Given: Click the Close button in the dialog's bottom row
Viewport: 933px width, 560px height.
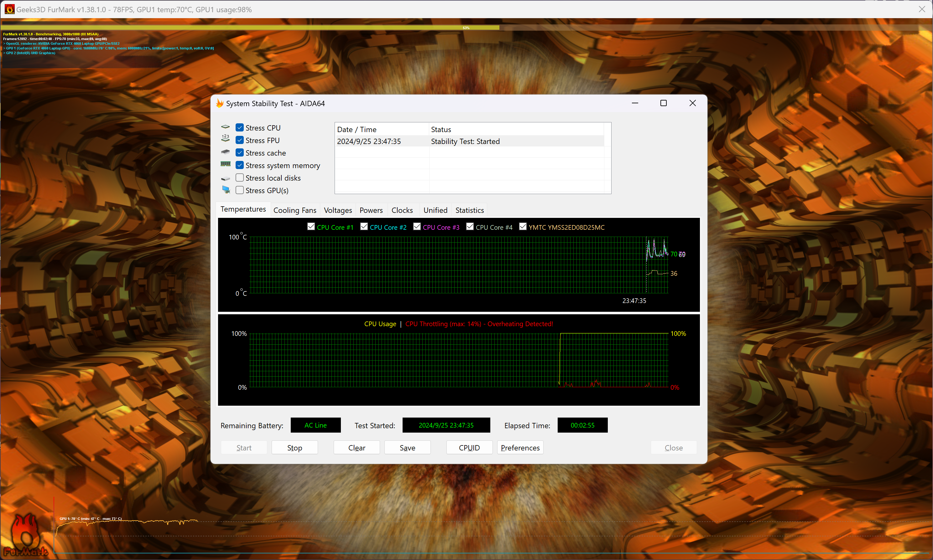Looking at the screenshot, I should pyautogui.click(x=673, y=448).
